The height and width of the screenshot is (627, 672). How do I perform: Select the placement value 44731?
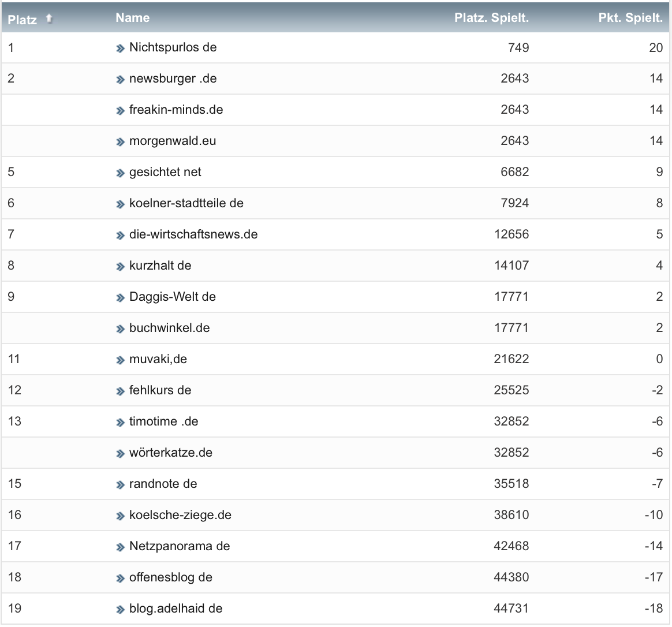[x=512, y=609]
